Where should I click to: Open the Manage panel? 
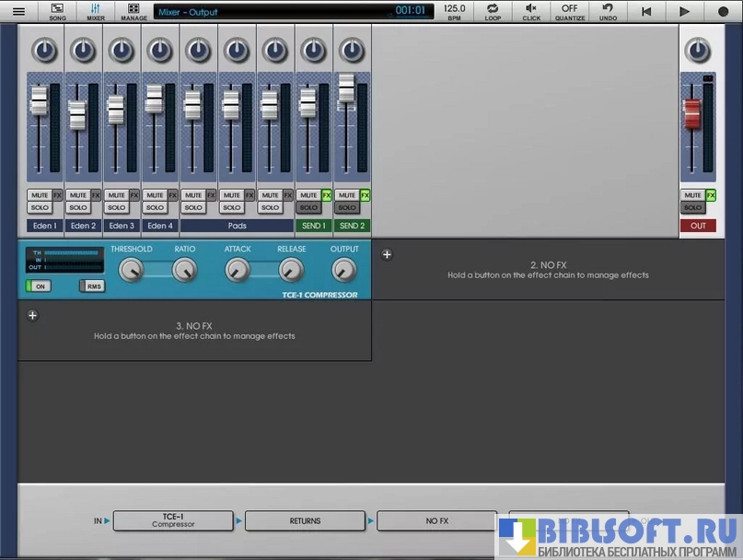pyautogui.click(x=134, y=11)
